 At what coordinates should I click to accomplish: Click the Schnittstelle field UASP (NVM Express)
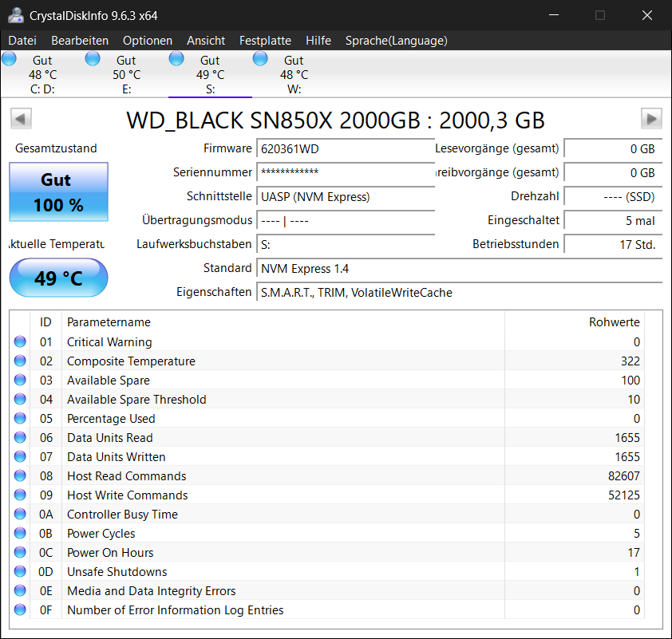[346, 196]
